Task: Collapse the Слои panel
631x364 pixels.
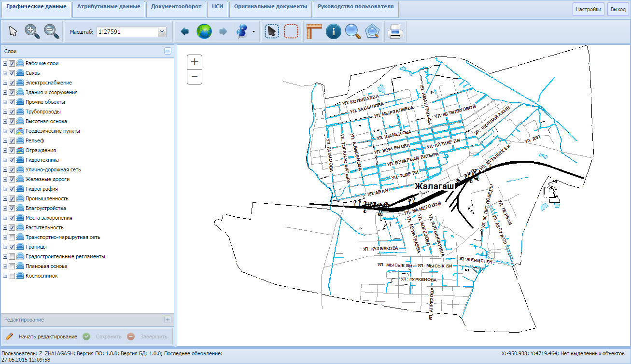Action: (168, 51)
